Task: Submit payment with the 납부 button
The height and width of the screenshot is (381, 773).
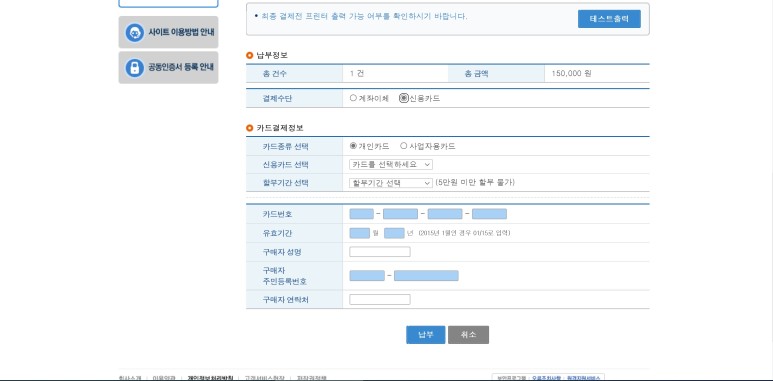Action: (425, 335)
